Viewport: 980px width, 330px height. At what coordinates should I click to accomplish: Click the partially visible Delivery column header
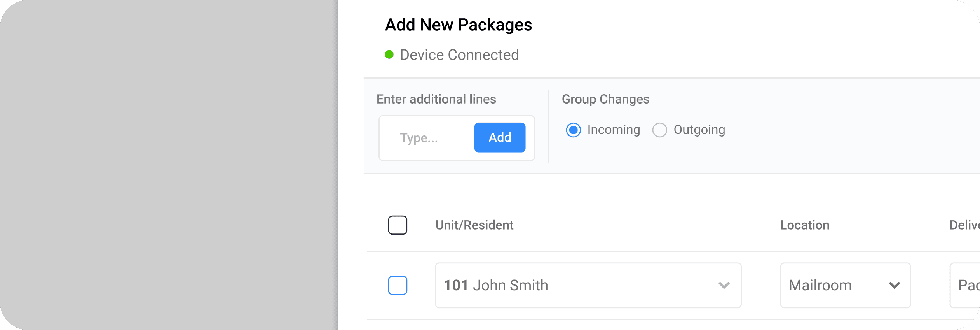point(964,225)
